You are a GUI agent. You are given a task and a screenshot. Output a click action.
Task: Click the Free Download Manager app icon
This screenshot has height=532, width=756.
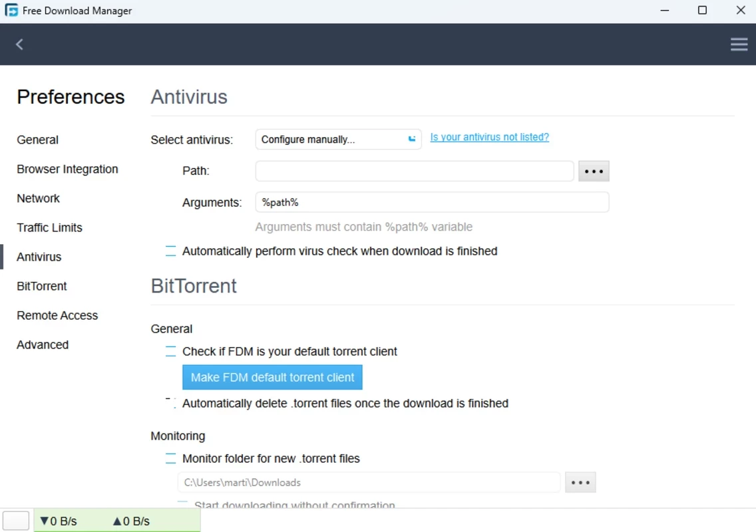11,11
